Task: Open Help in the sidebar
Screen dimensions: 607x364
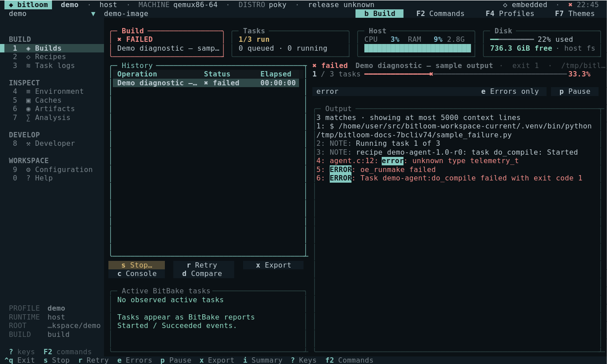Action: pos(52,178)
